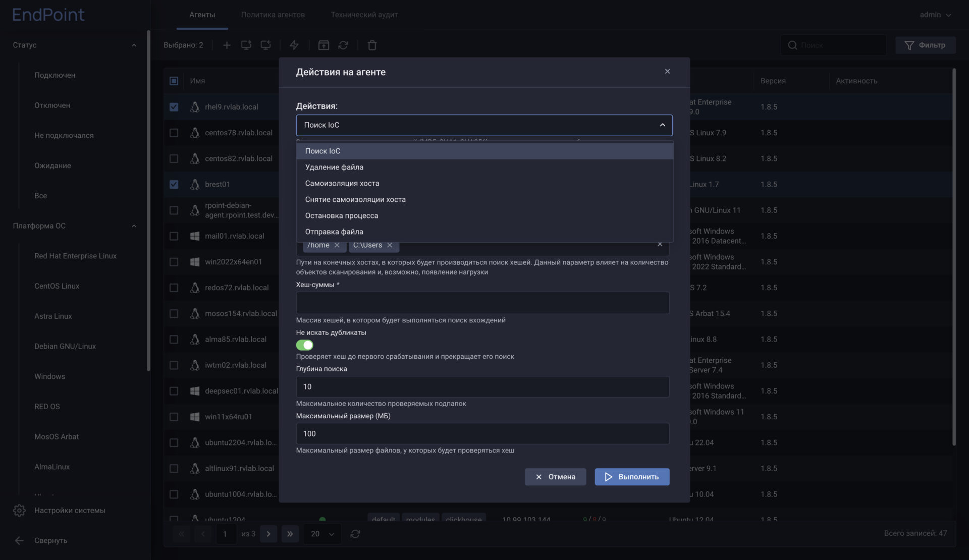Click the collapse sidebar arrow icon
Image resolution: width=969 pixels, height=560 pixels.
(x=19, y=541)
